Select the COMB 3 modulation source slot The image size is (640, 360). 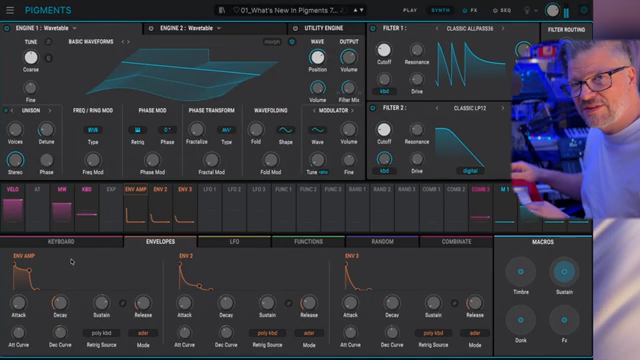[480, 207]
